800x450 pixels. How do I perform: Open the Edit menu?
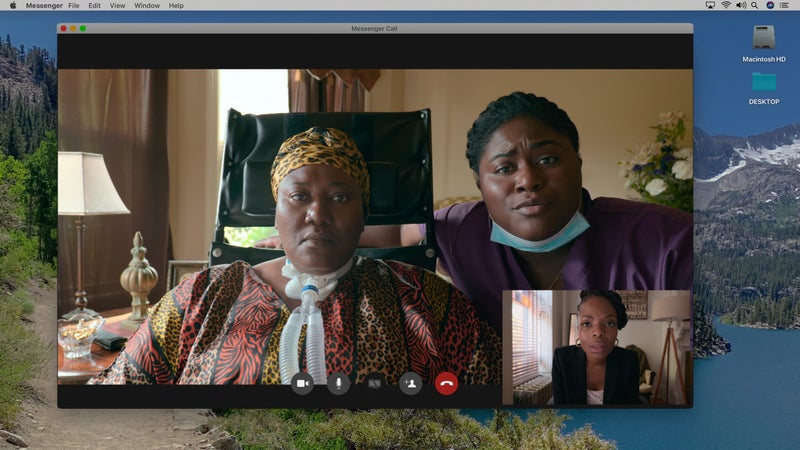click(94, 5)
